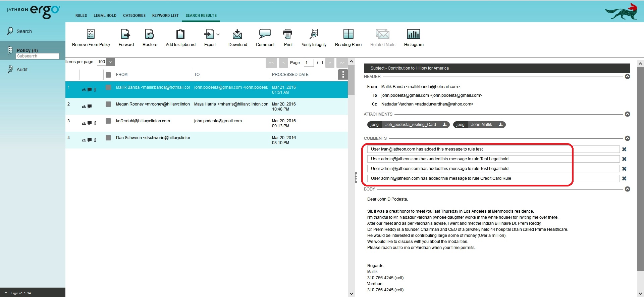Select all messages with header checkbox
The height and width of the screenshot is (297, 644).
[x=108, y=75]
